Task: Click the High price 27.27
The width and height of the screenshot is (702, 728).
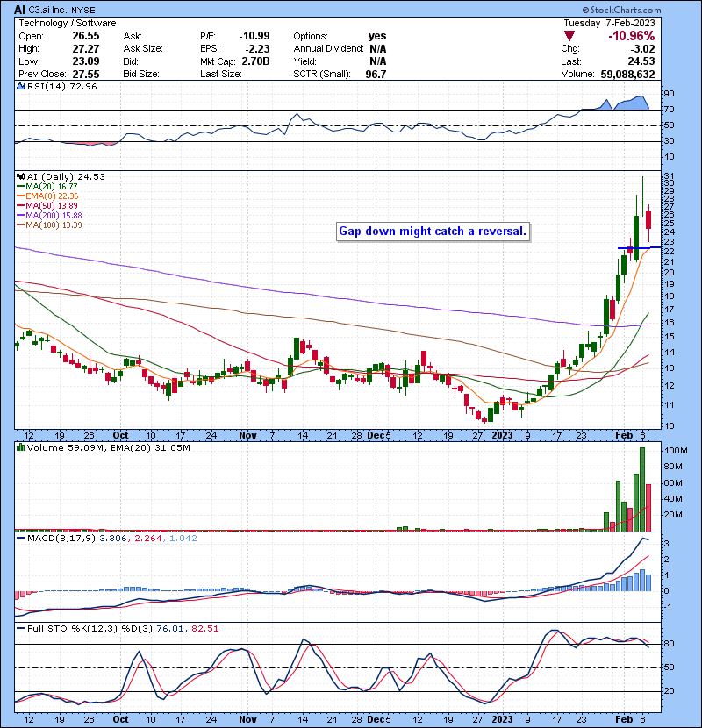Action: pos(85,49)
